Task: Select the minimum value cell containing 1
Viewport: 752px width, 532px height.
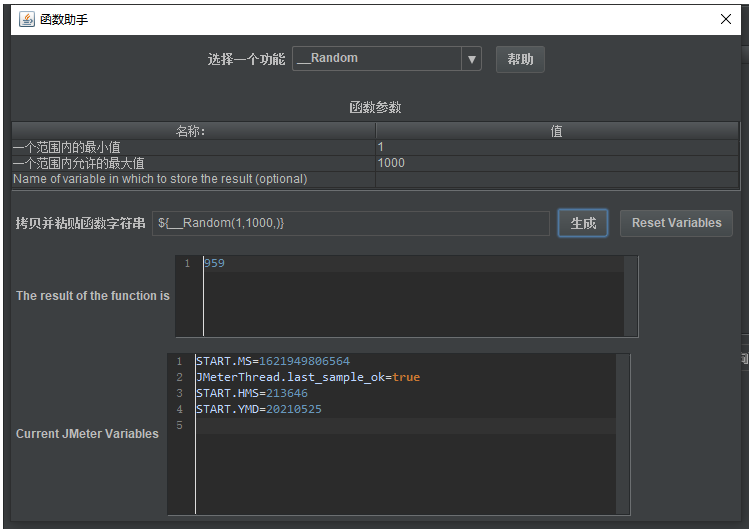Action: tap(557, 147)
